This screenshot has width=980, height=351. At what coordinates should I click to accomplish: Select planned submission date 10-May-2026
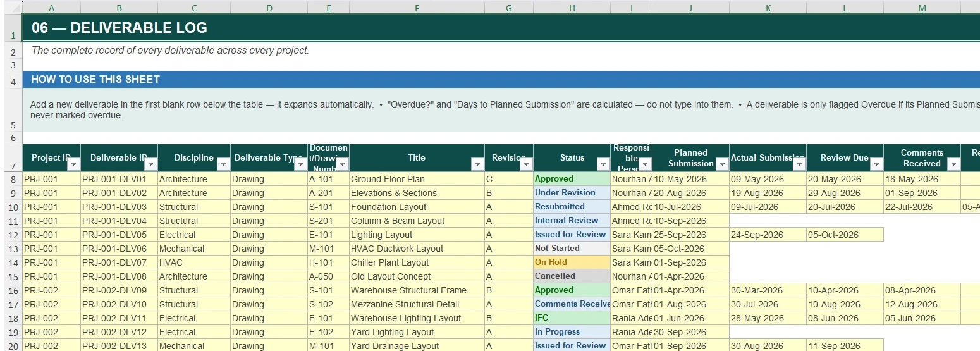(690, 179)
